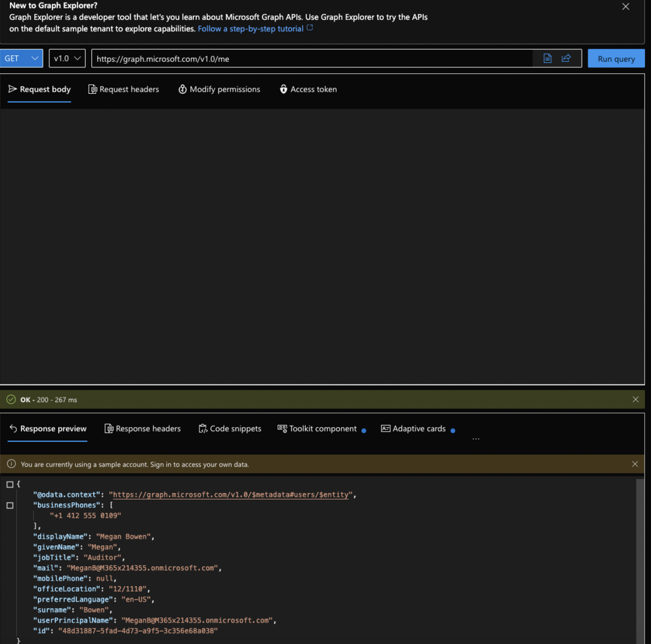Open the Modify permissions tab

(x=219, y=89)
